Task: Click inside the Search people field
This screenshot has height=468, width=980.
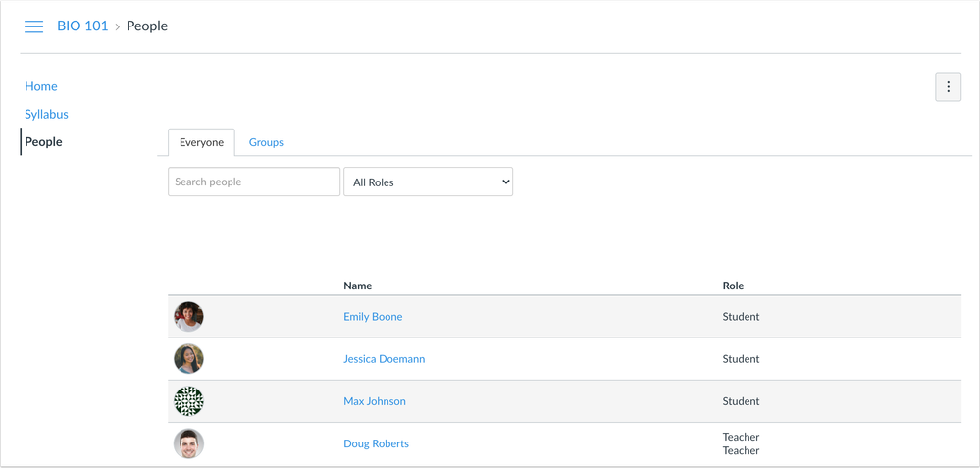Action: (254, 182)
